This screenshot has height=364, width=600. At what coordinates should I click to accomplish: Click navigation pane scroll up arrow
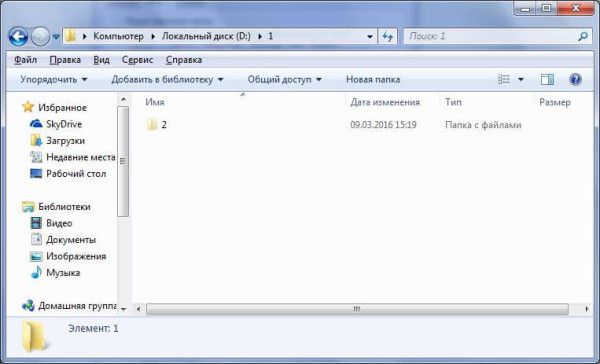(123, 100)
